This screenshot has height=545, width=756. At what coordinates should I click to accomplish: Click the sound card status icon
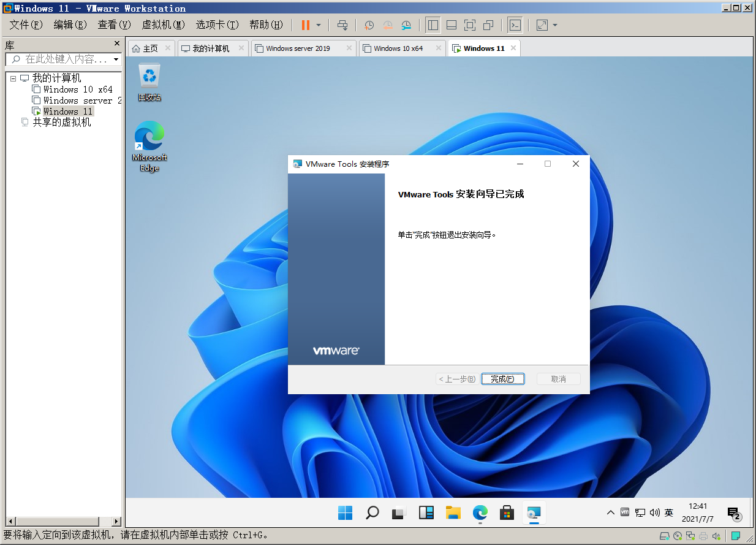click(x=716, y=536)
